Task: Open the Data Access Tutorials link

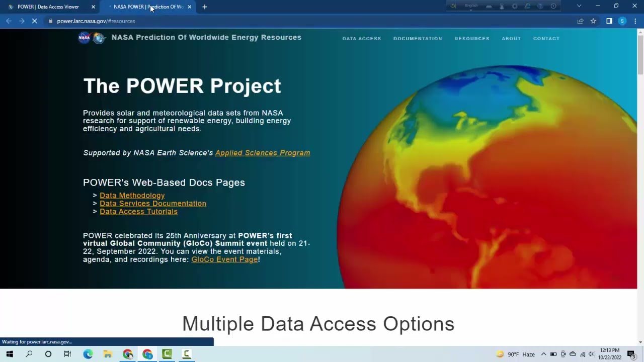Action: pyautogui.click(x=138, y=212)
